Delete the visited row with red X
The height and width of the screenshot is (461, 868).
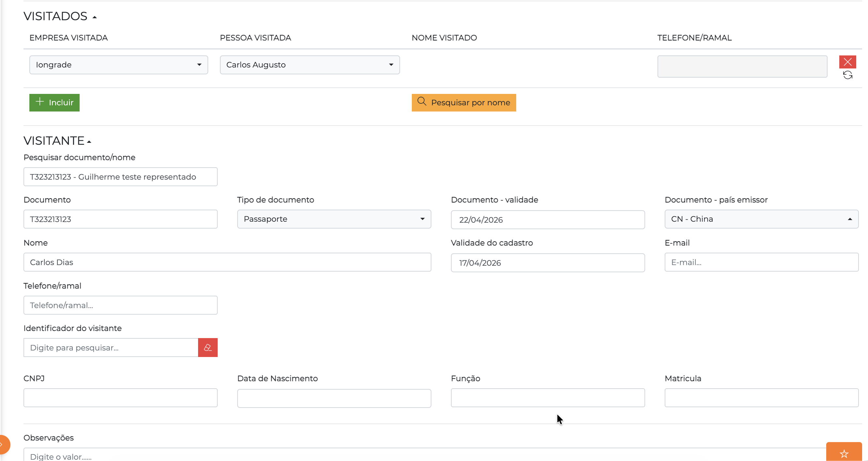(847, 62)
